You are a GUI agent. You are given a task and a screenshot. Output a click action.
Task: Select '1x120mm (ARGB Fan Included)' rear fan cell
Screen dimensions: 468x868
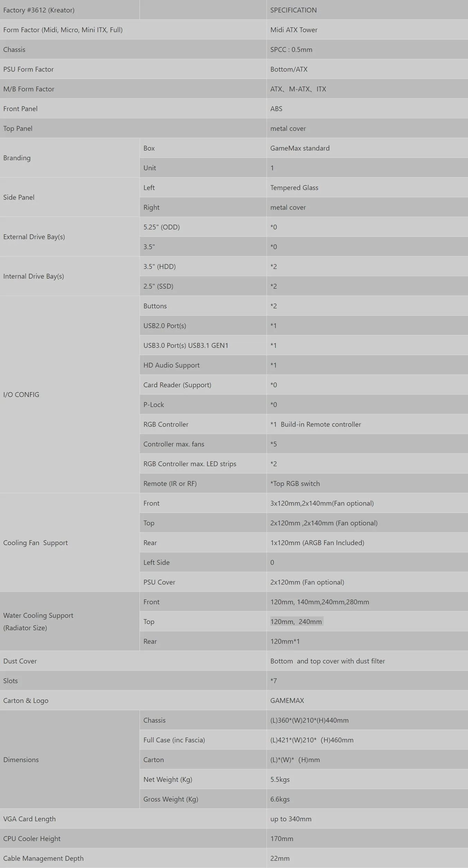(x=367, y=543)
